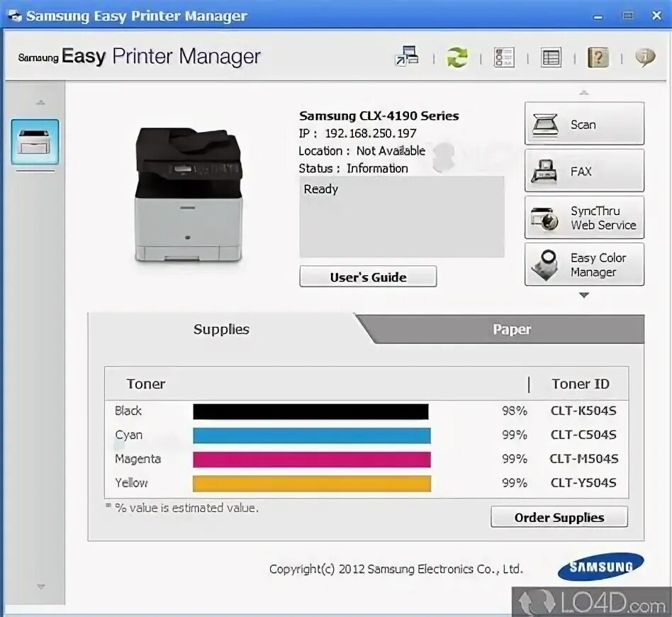Viewport: 672px width, 617px height.
Task: Click down arrow below Easy Color Manager
Action: pos(583,295)
